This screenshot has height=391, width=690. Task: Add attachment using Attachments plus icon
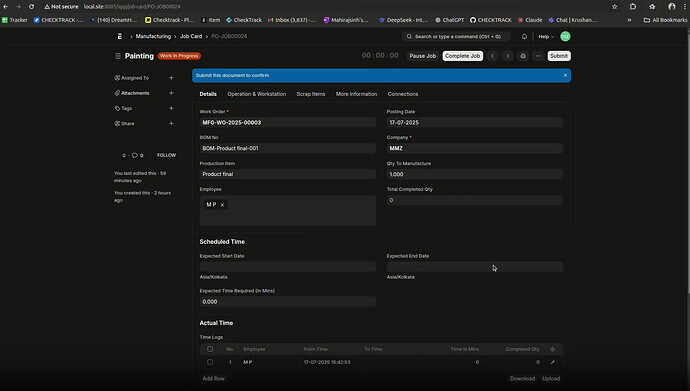[x=171, y=93]
